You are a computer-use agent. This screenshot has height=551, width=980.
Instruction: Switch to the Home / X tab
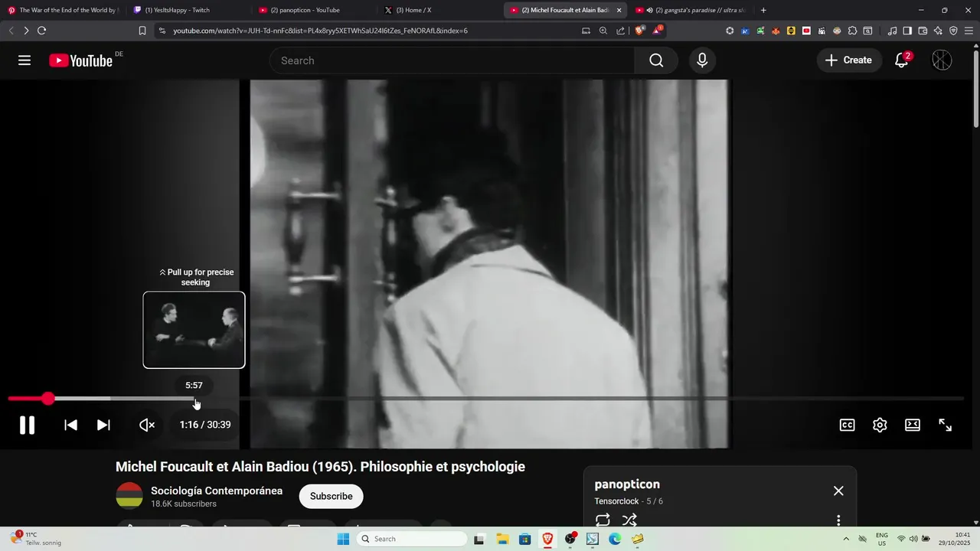click(x=439, y=10)
